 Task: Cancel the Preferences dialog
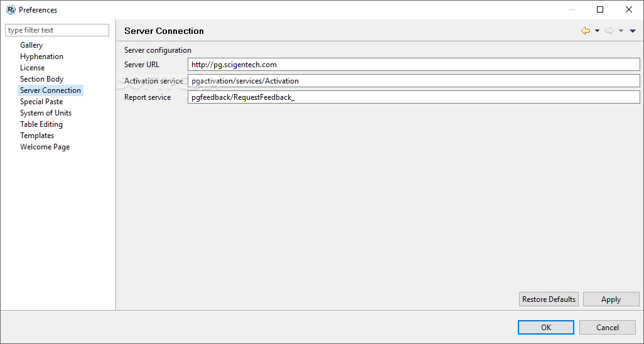tap(608, 328)
